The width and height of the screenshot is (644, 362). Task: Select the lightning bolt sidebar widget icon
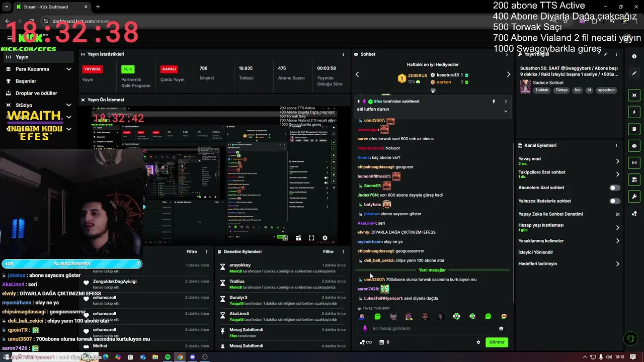pyautogui.click(x=634, y=112)
